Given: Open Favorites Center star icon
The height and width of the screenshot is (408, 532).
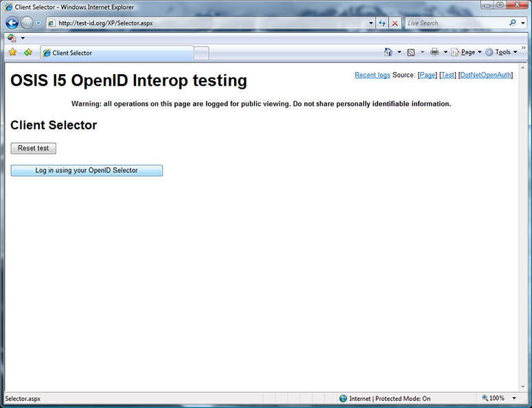Looking at the screenshot, I should [12, 52].
